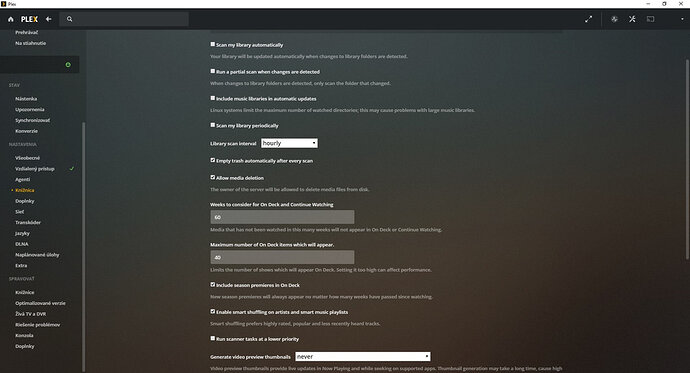
Task: Open Nástenka status page
Action: [26, 99]
